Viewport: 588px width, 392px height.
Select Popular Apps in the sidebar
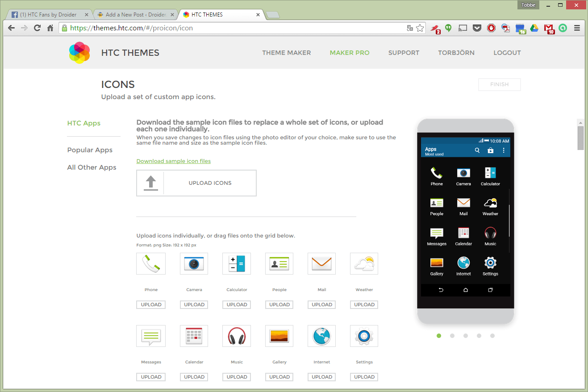pos(90,150)
